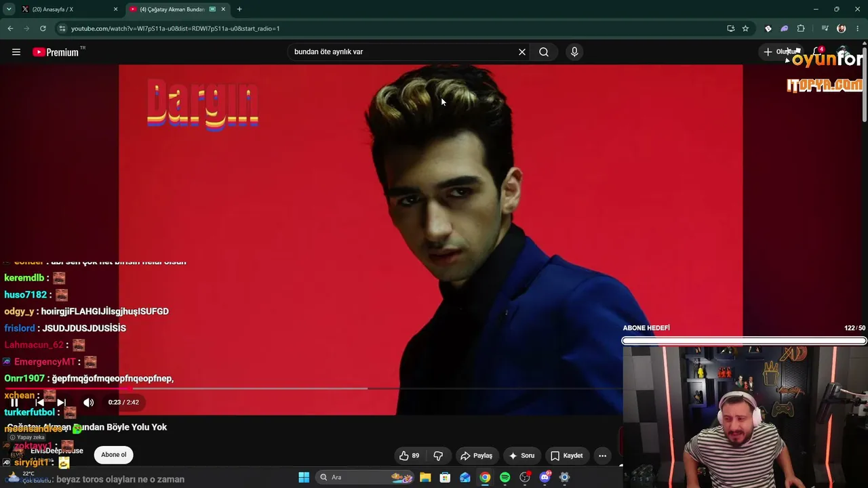Open a new browser tab
Image resolution: width=868 pixels, height=488 pixels.
point(239,9)
